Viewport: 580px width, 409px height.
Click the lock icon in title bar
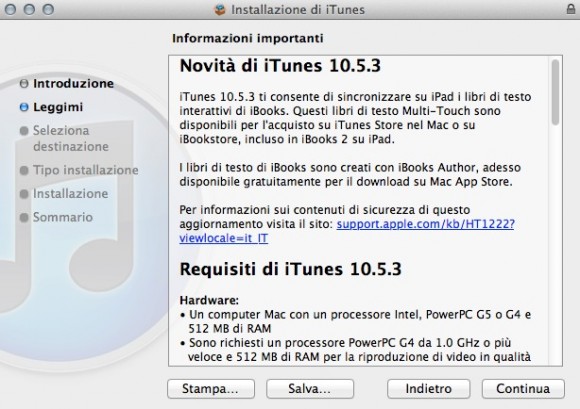[571, 9]
